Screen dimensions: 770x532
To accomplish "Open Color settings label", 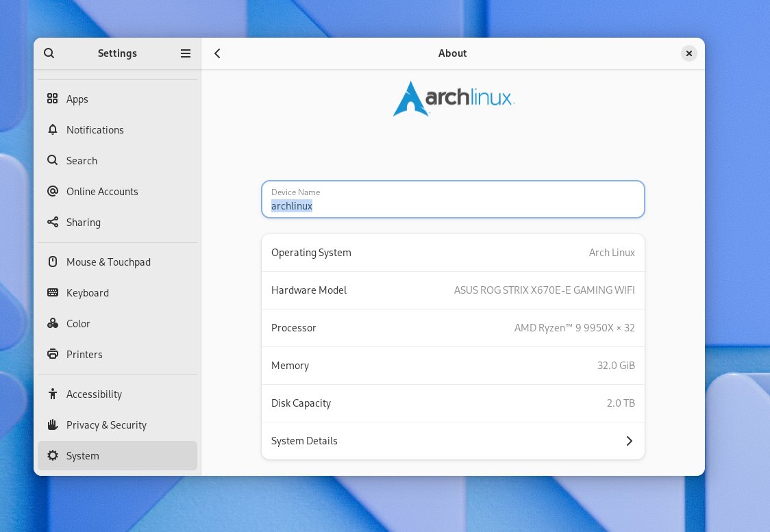I will pos(78,324).
